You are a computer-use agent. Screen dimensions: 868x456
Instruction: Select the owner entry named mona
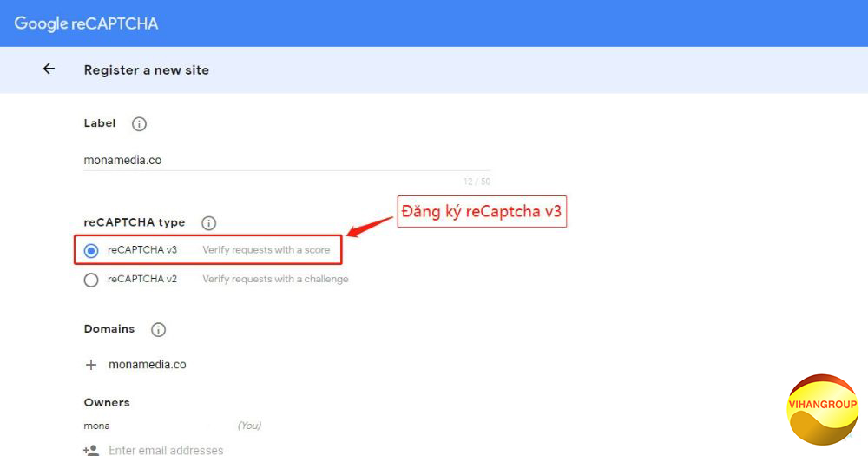pyautogui.click(x=97, y=426)
